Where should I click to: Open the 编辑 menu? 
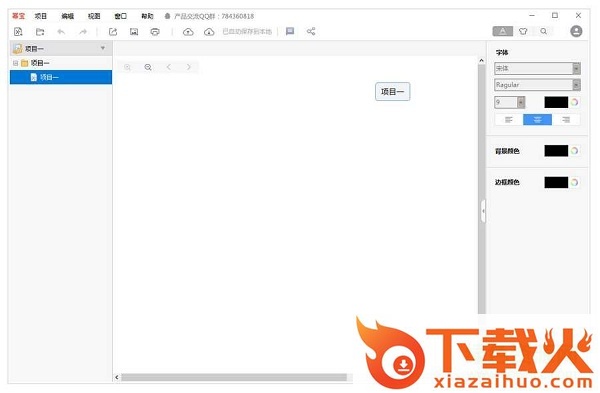click(x=67, y=16)
